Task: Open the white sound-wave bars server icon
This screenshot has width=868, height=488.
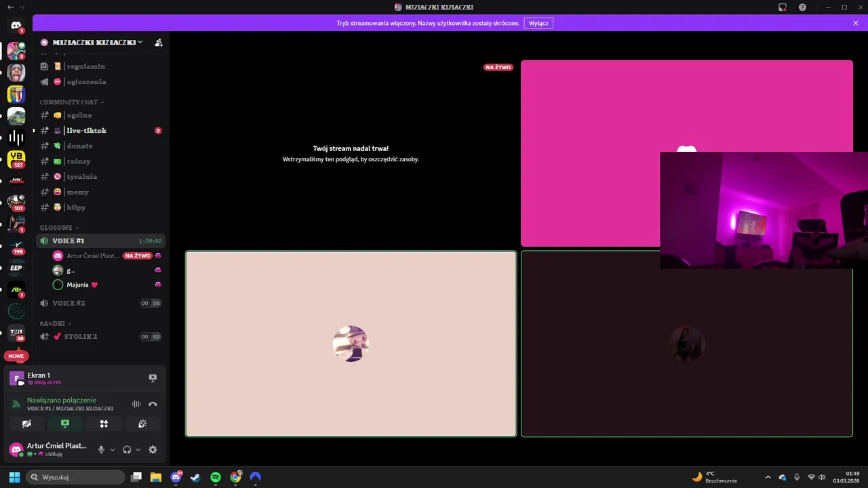Action: click(x=16, y=138)
